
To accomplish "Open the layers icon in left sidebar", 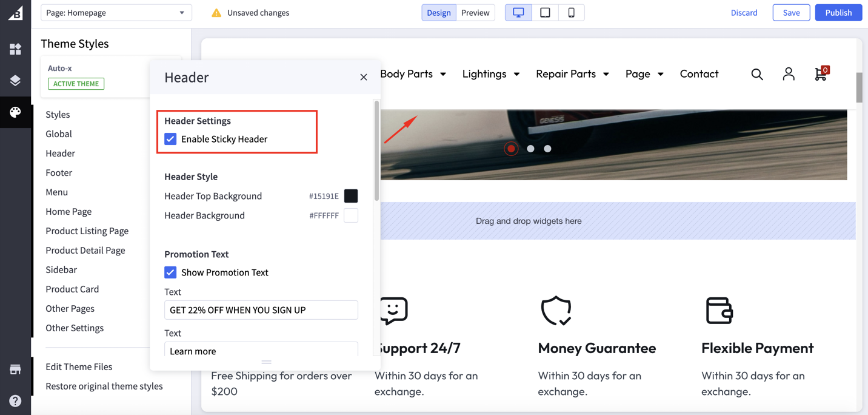I will point(15,81).
